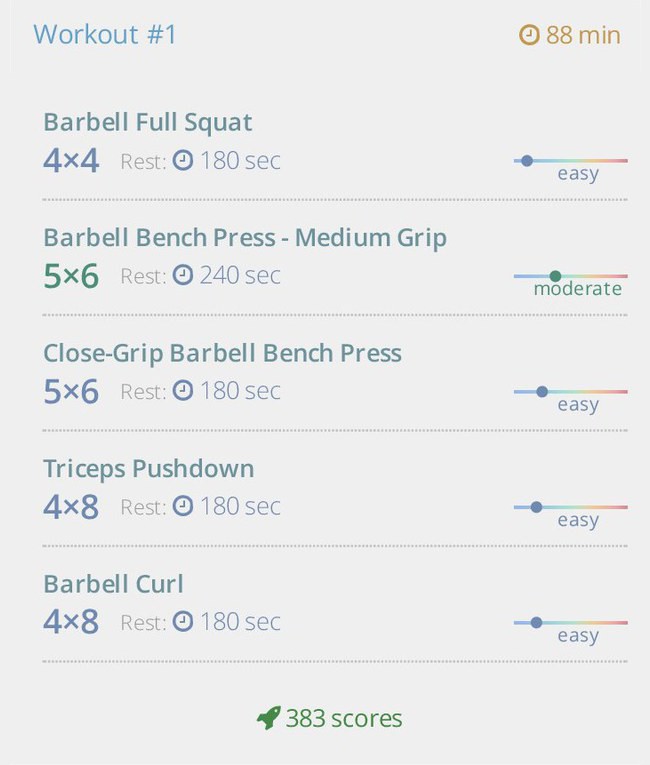Click the rest clock icon for Barbell Curl
Viewport: 650px width, 765px height.
183,622
